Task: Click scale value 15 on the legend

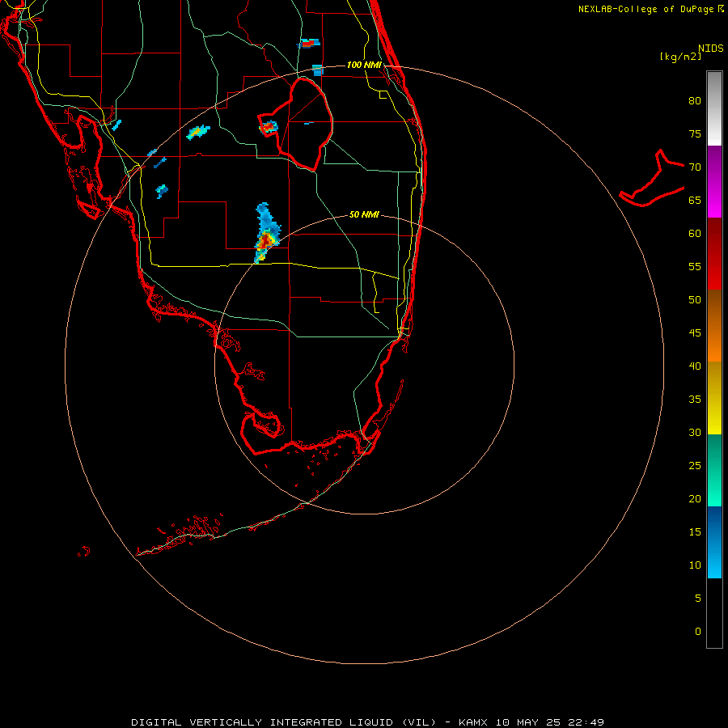Action: [x=695, y=532]
